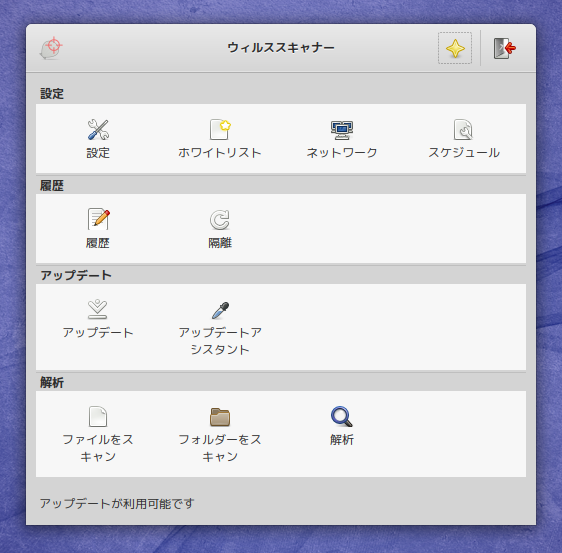Open the ネットワーク computers icon
Screen dimensions: 562x553
coord(342,129)
